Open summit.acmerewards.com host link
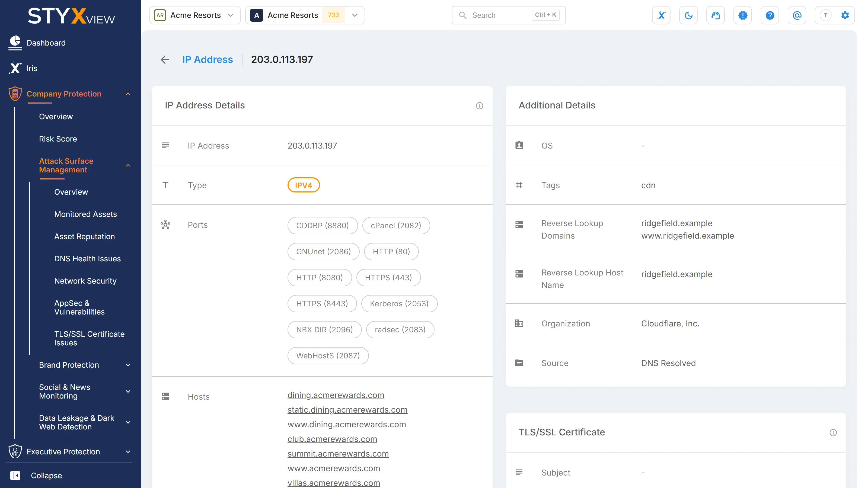This screenshot has width=868, height=488. tap(338, 454)
